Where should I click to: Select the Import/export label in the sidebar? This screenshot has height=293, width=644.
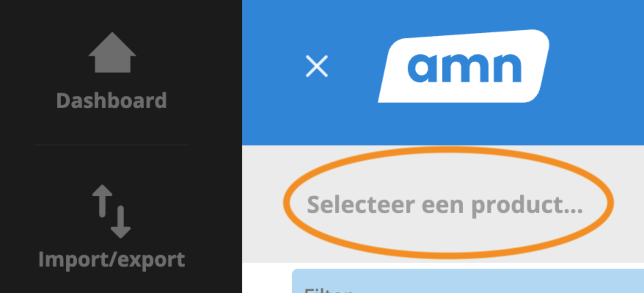click(x=111, y=260)
